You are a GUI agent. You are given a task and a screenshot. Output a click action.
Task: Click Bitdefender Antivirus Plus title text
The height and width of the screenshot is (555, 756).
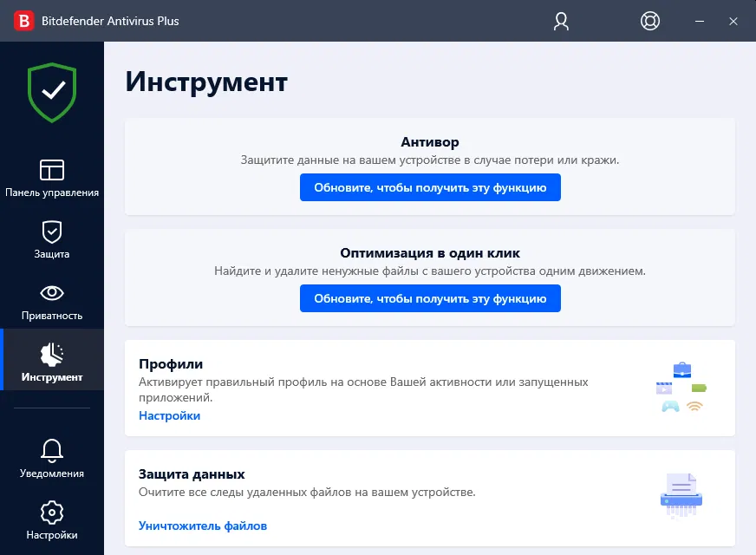[110, 21]
